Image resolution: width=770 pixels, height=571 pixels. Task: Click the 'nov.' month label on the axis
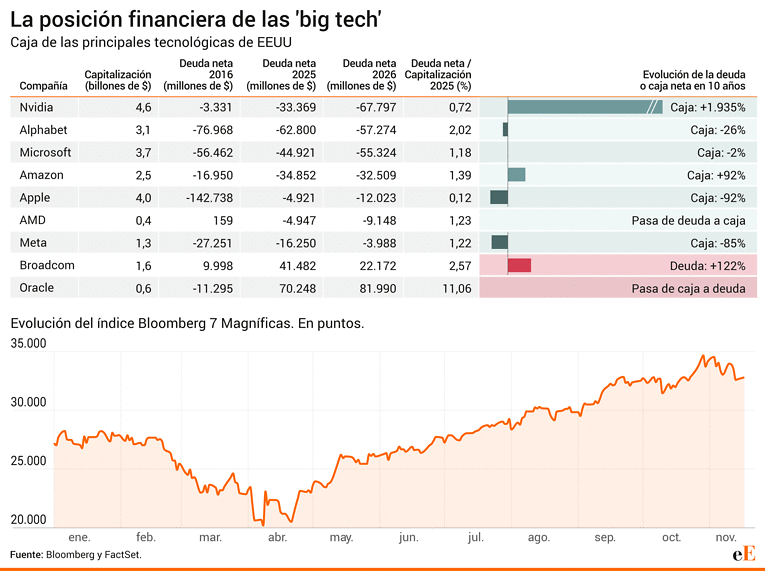coord(726,538)
